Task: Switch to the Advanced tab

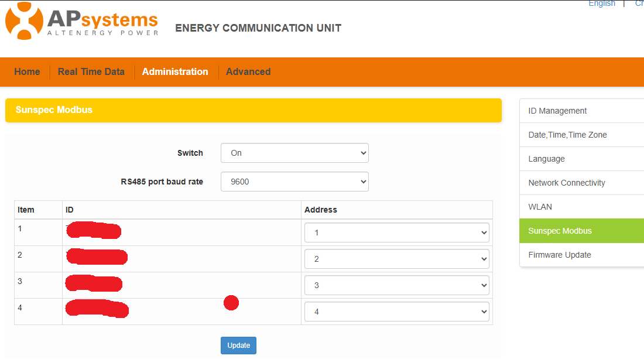Action: [x=248, y=71]
